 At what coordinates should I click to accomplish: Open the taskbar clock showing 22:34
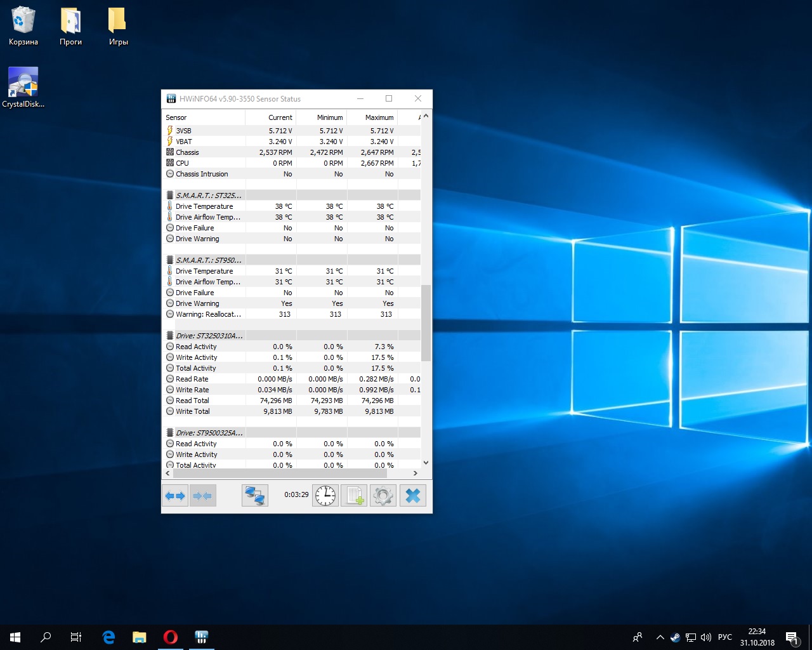[757, 637]
